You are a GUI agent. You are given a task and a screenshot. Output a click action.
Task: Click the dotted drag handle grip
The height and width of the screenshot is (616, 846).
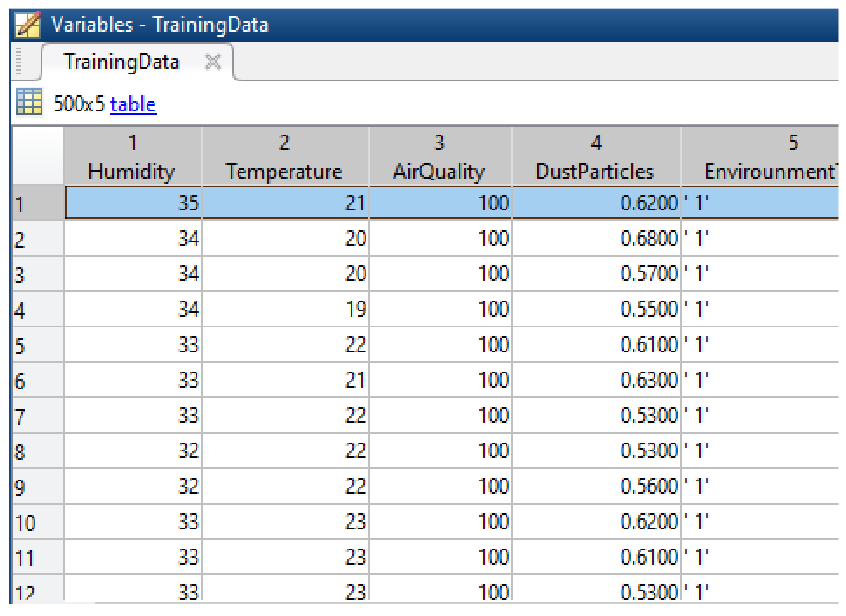(19, 62)
